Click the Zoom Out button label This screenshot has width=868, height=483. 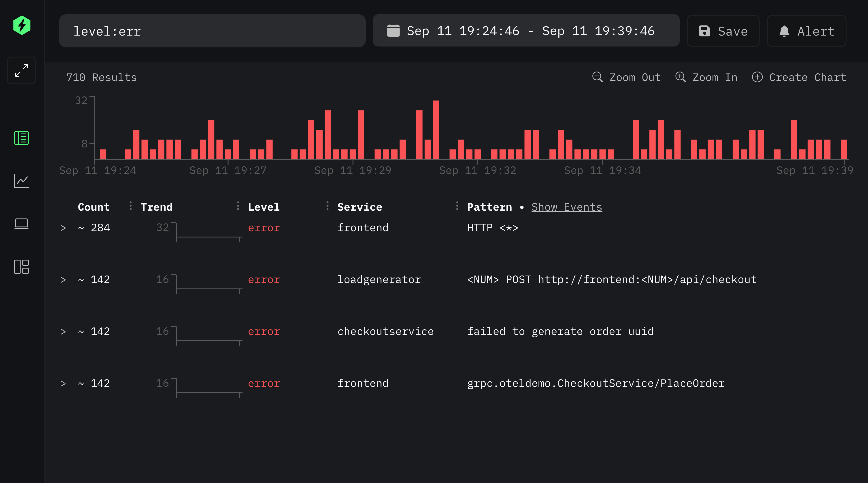635,77
